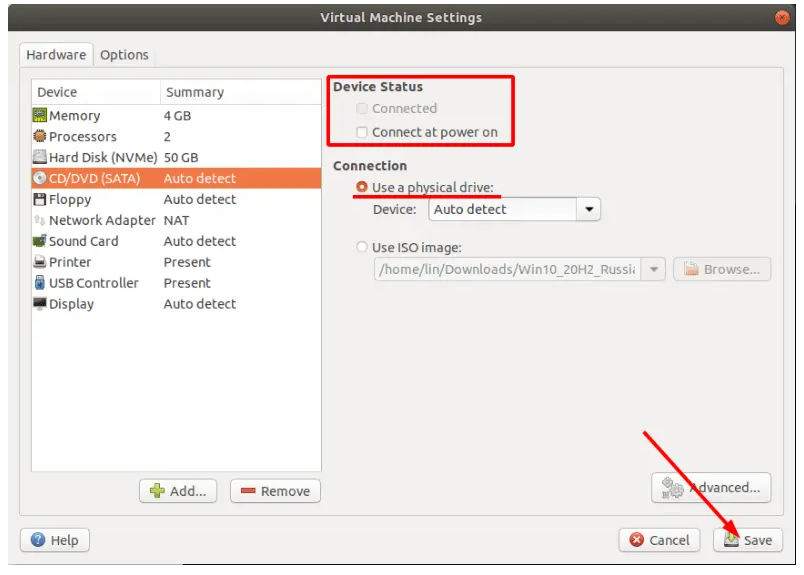The height and width of the screenshot is (575, 804).
Task: Click the NAT summary value
Action: tap(176, 221)
